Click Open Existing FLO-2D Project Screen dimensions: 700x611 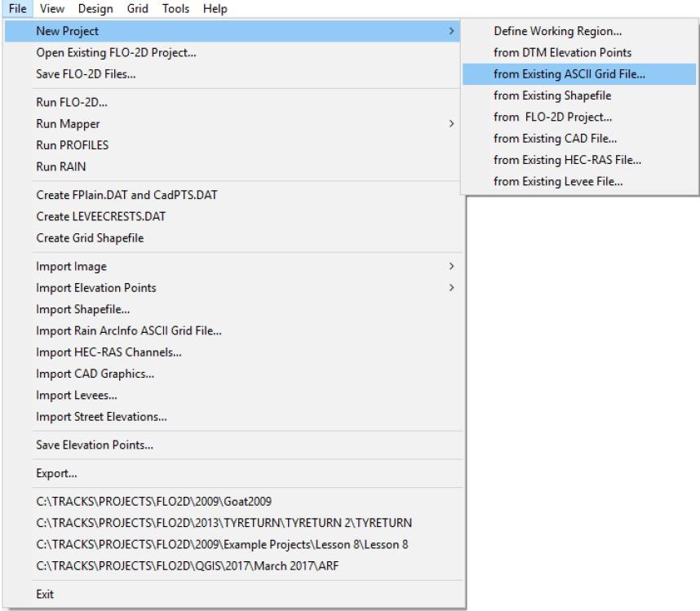[x=116, y=53]
